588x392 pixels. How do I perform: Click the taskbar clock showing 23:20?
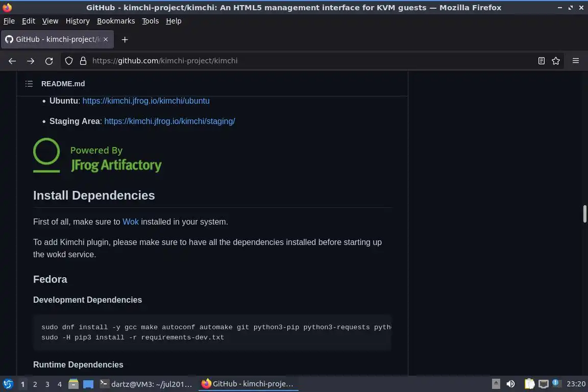(576, 384)
